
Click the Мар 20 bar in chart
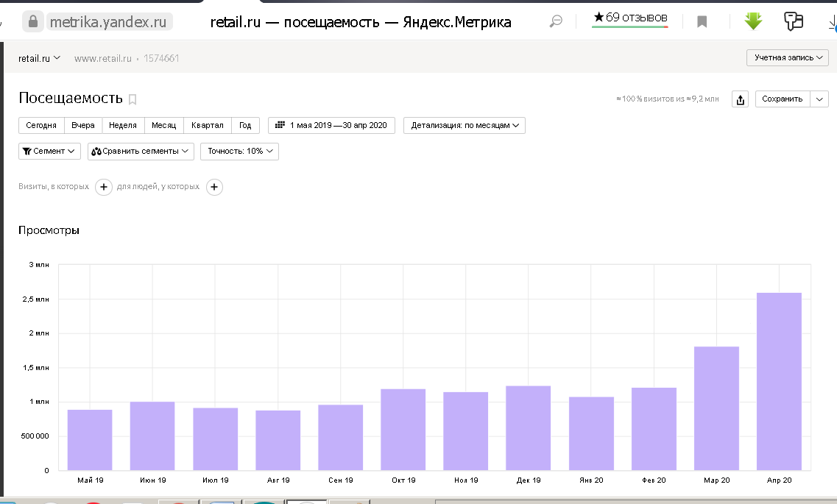coord(716,408)
